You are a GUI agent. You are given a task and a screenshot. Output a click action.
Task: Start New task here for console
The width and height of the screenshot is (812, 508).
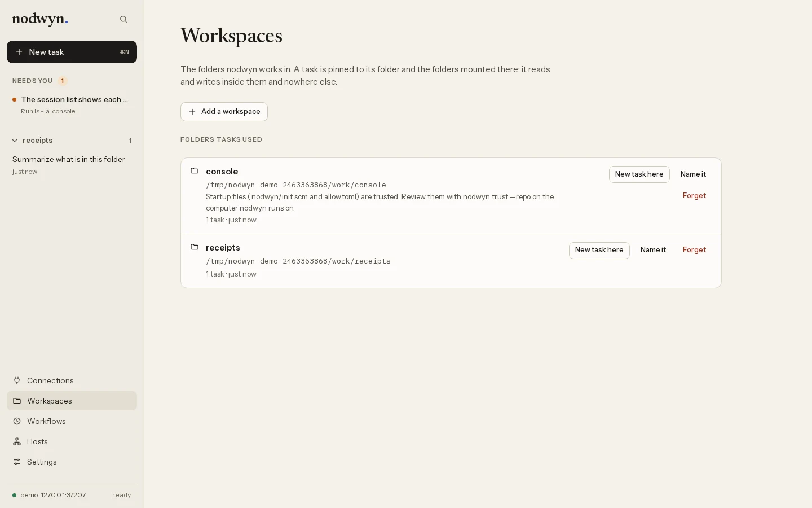click(639, 174)
